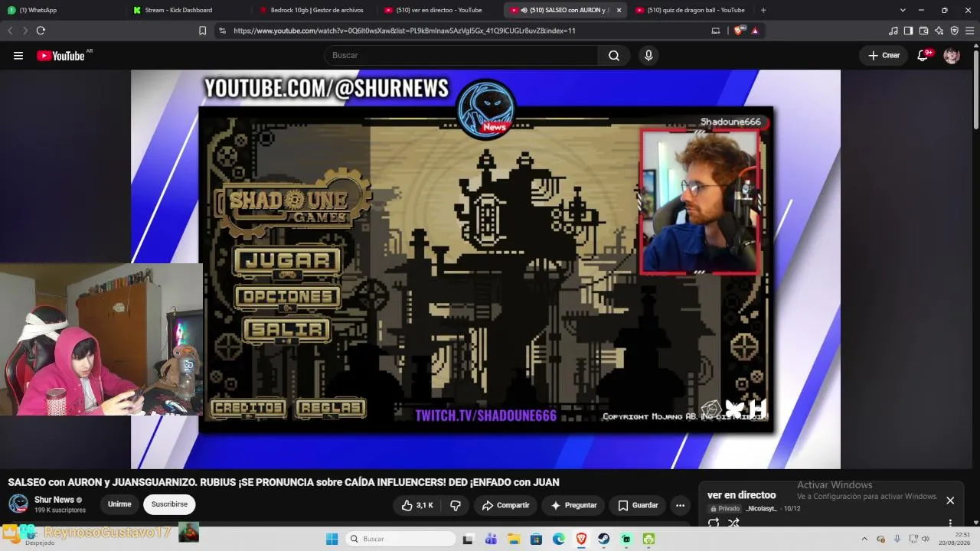Viewport: 980px width, 551px height.
Task: Create content with the Crear button
Action: click(884, 55)
